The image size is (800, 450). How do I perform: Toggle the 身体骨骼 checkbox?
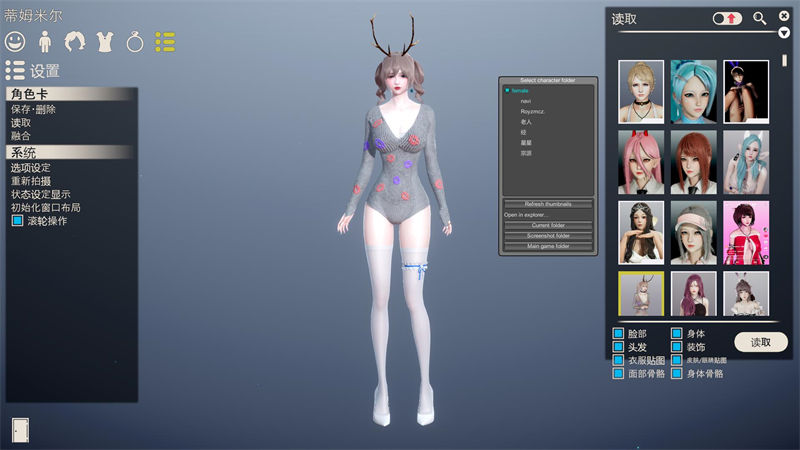(677, 374)
